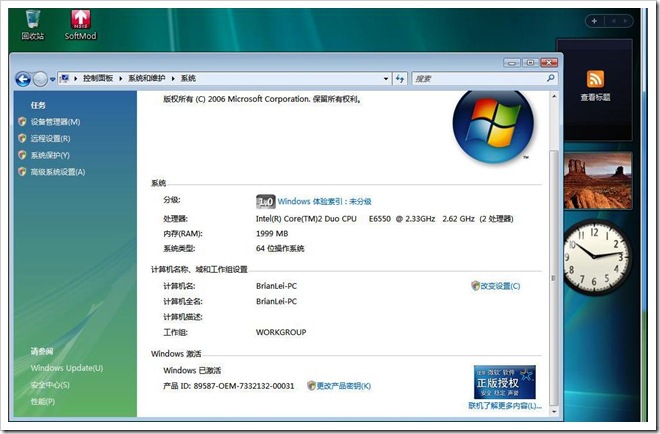Click the 1.0 experience index badge
Screen dimensions: 660x434
pos(265,202)
